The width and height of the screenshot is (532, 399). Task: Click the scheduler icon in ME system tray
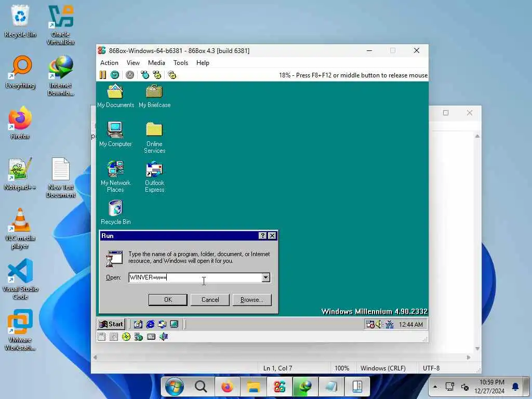coord(370,324)
